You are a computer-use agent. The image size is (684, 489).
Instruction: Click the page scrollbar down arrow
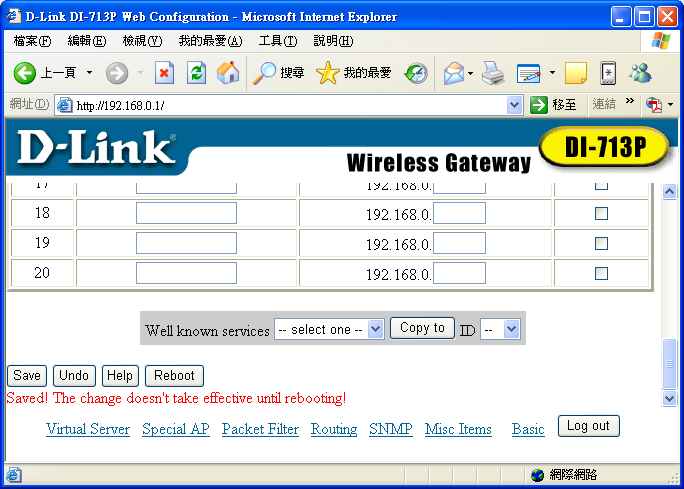coord(670,398)
